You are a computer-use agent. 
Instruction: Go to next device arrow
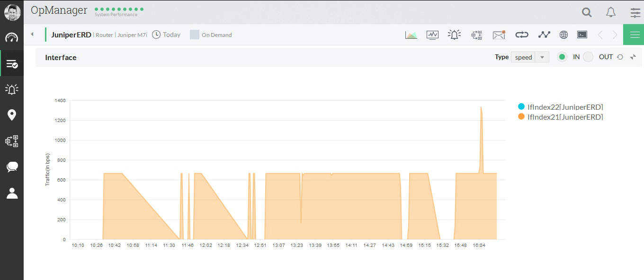(615, 35)
